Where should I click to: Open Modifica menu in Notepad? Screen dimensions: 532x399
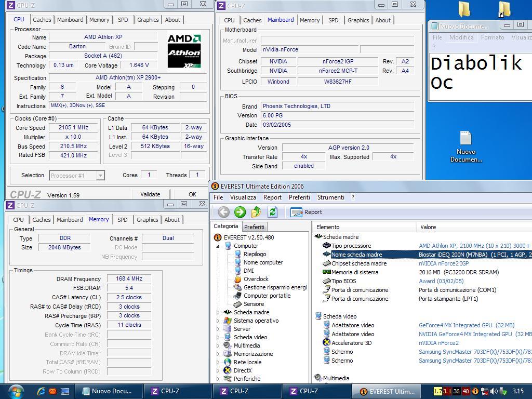(461, 37)
